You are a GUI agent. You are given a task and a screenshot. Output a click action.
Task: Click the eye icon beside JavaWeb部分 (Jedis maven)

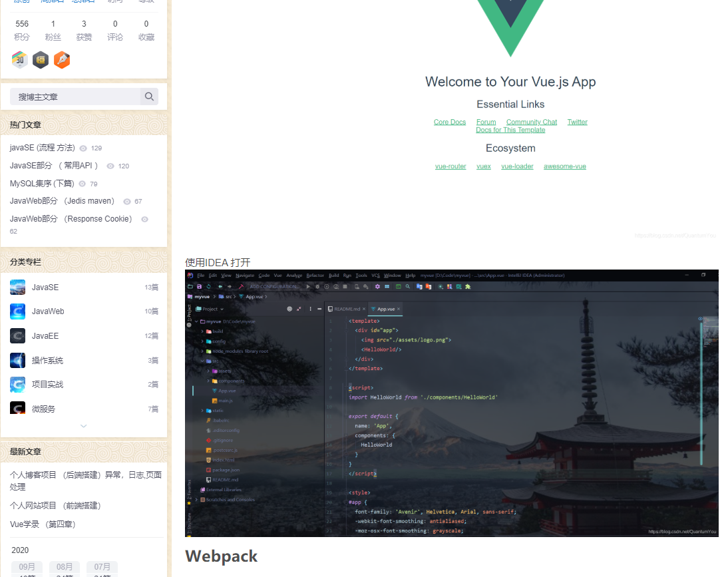126,202
